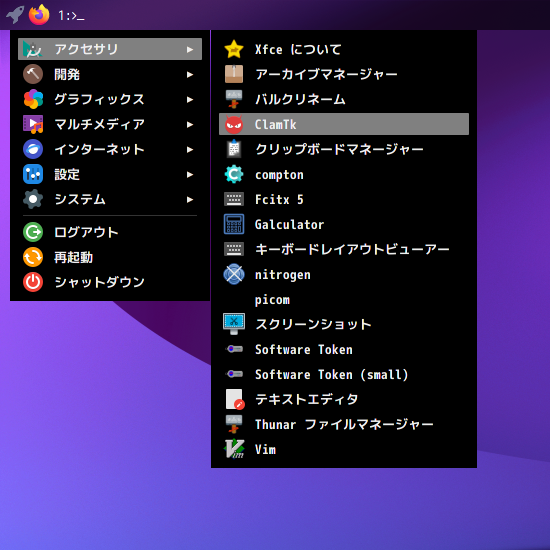Choose 再起動 to reboot
The width and height of the screenshot is (550, 550).
pyautogui.click(x=110, y=257)
